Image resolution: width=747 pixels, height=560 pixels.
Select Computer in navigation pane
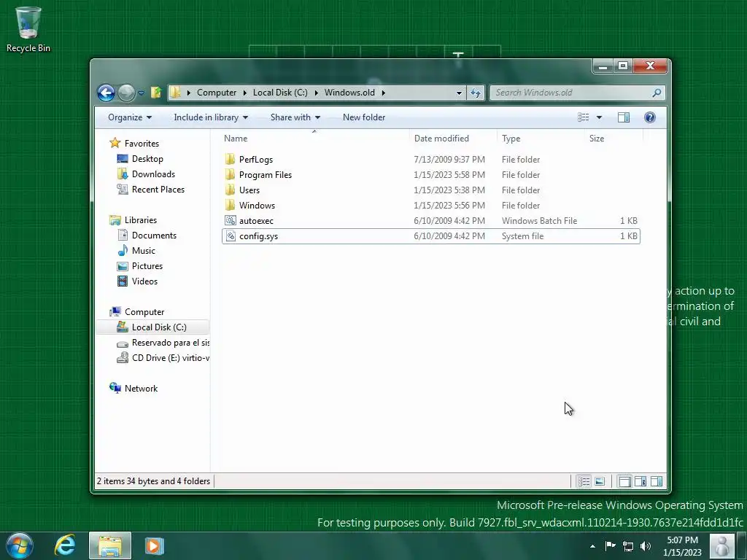coord(144,312)
